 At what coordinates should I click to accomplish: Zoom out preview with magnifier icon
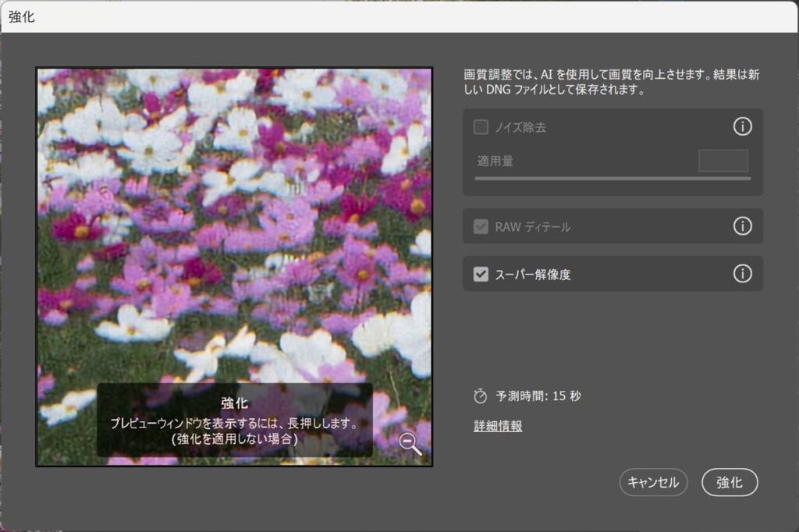(410, 443)
